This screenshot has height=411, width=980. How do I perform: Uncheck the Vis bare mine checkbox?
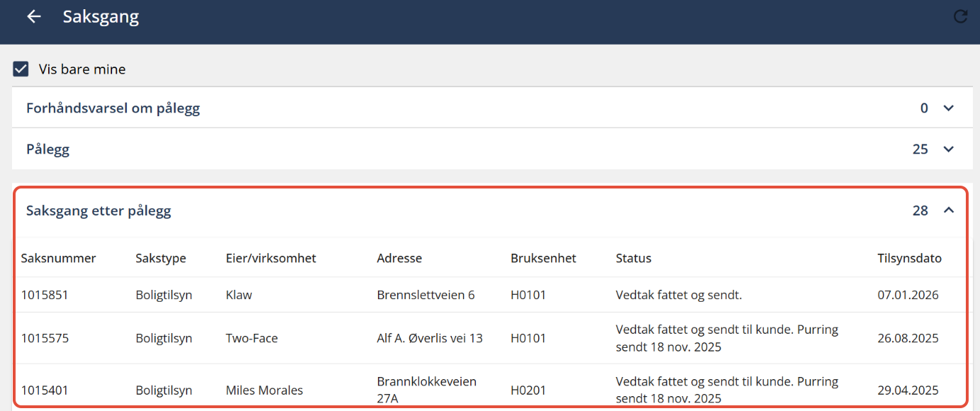pos(21,69)
